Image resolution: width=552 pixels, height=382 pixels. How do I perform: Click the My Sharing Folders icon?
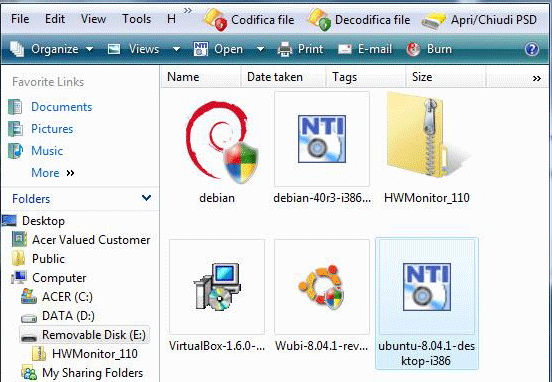click(29, 373)
